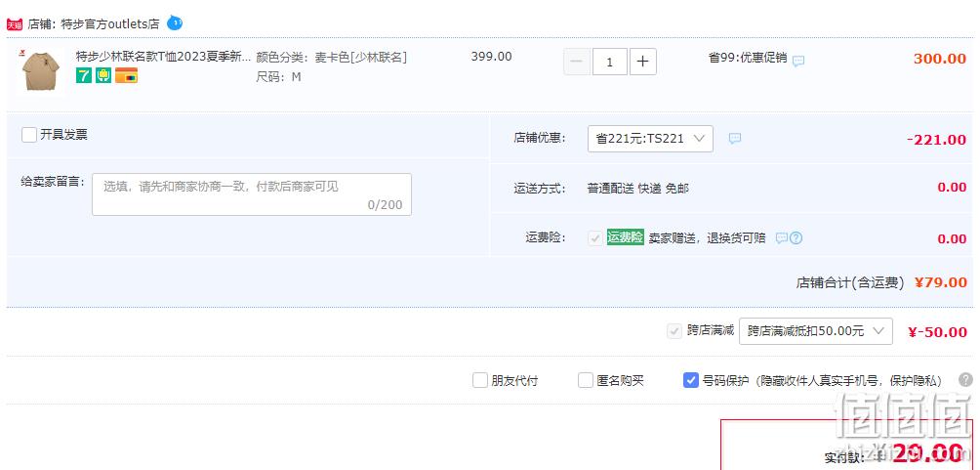
Task: Click the item subtotal 300.00
Action: (x=939, y=59)
